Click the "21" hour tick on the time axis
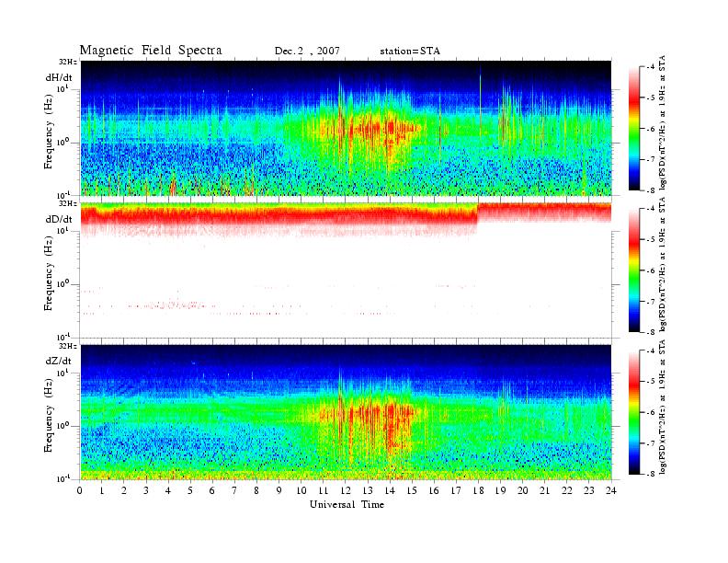 pos(545,490)
